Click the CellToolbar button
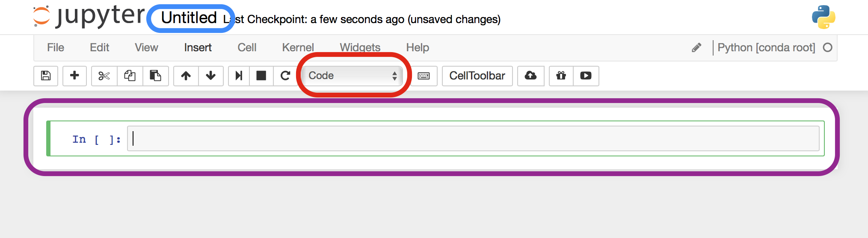This screenshot has height=238, width=868. [477, 76]
